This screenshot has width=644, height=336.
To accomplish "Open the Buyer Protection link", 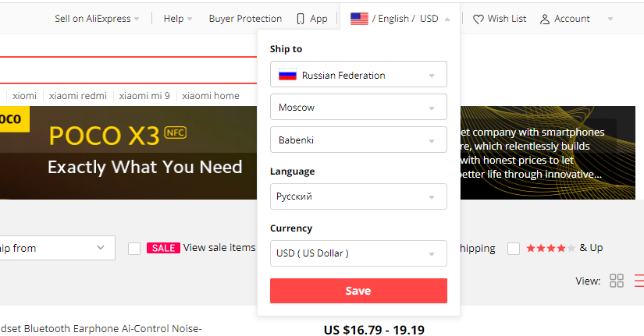I will [x=245, y=19].
